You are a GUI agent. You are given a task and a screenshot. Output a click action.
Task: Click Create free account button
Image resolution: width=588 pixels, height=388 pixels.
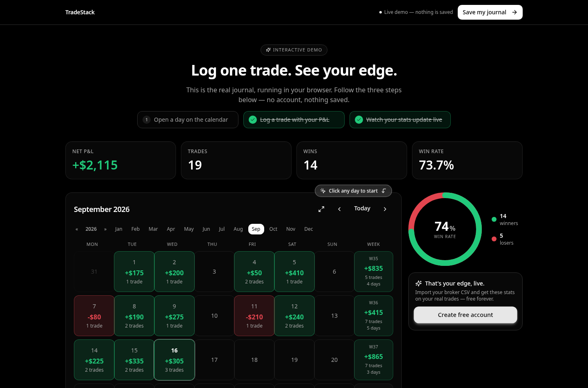[465, 315]
